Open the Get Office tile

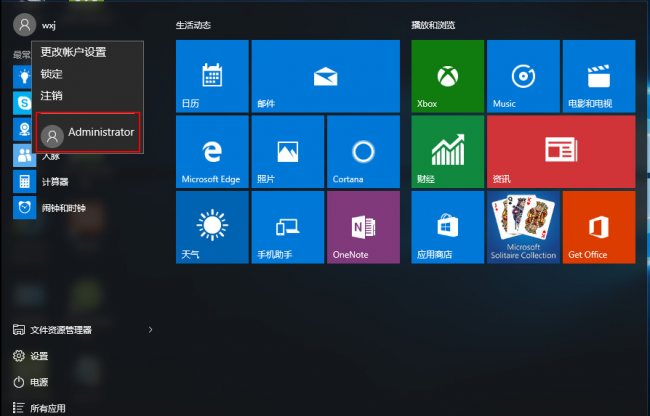point(599,227)
